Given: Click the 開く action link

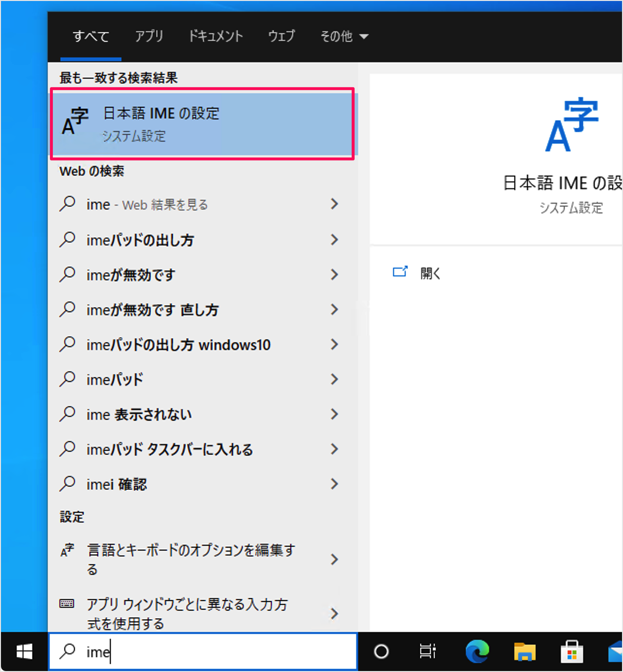Looking at the screenshot, I should tap(430, 273).
